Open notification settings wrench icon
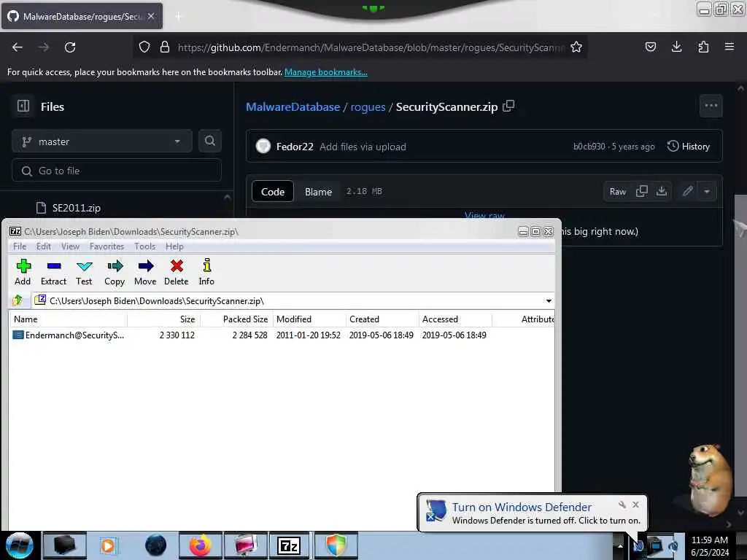 tap(622, 505)
